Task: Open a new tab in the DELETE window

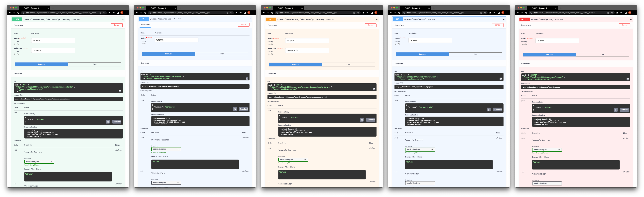Action: point(561,8)
